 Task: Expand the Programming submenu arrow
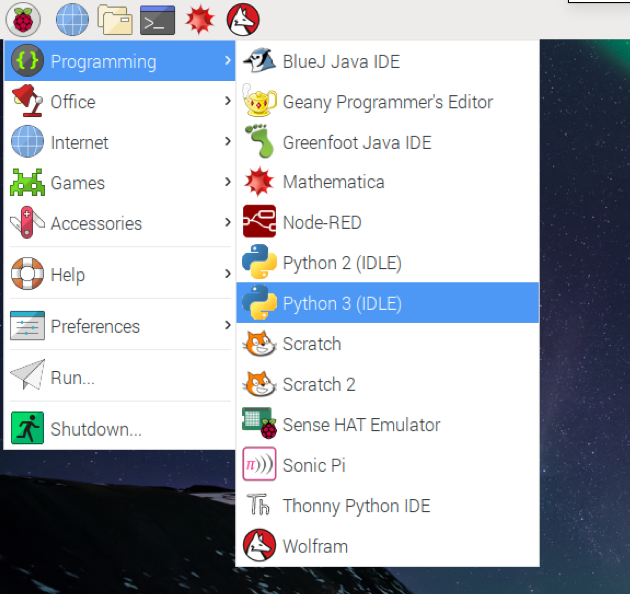(x=227, y=60)
